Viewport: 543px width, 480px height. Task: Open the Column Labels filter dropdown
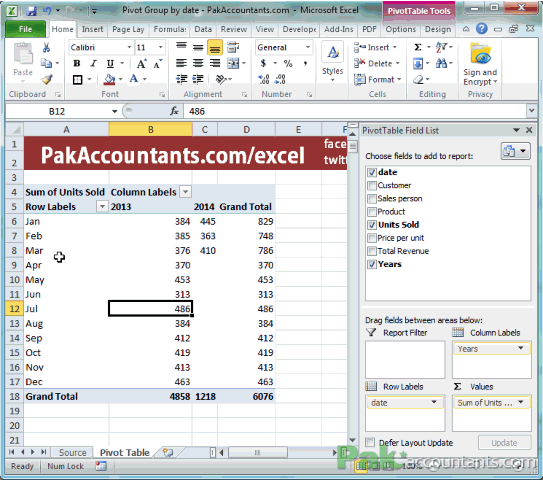coord(186,192)
